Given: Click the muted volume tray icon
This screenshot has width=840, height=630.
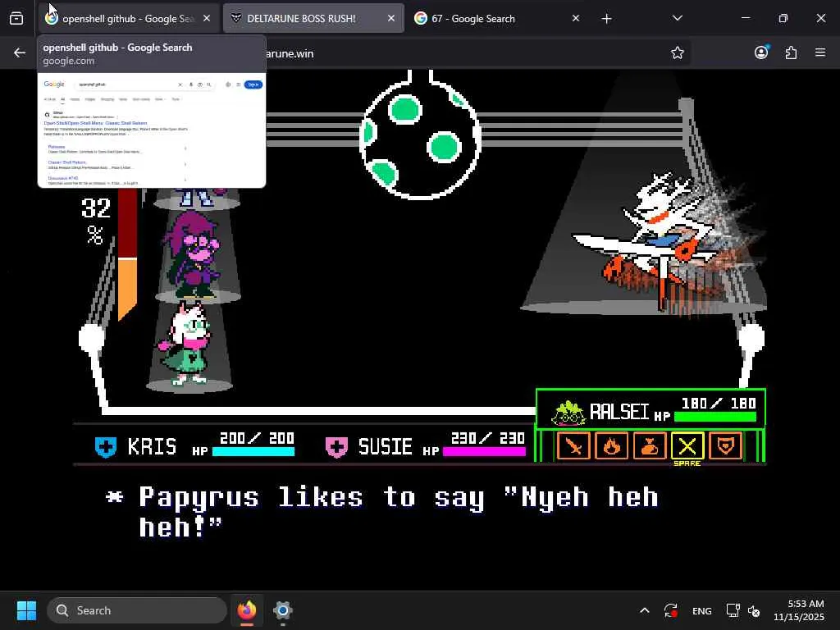Looking at the screenshot, I should click(x=754, y=610).
